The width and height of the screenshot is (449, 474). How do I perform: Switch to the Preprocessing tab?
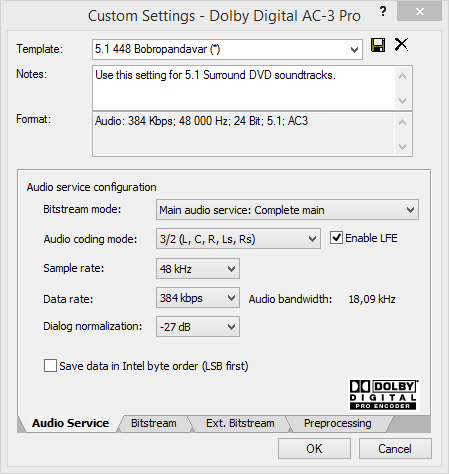[337, 423]
